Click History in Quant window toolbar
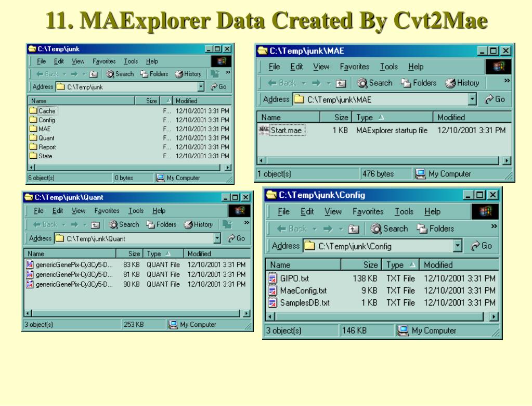 click(198, 224)
